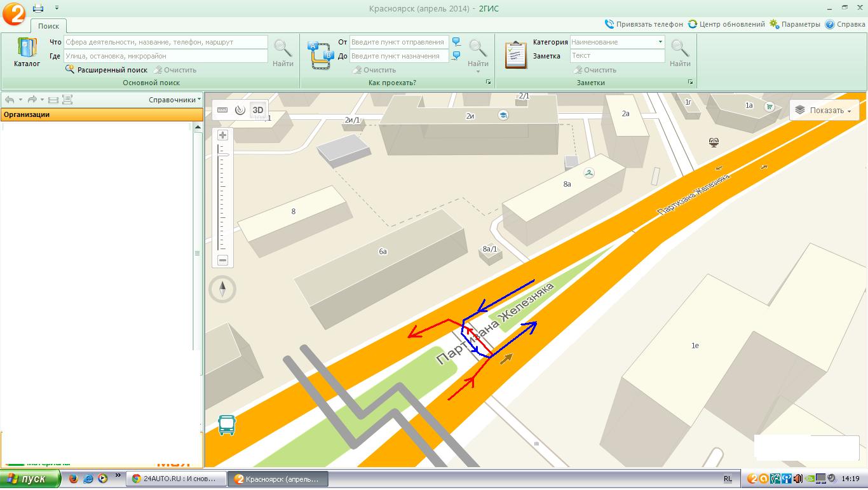868x490 pixels.
Task: Toggle the 3D map view
Action: point(258,110)
